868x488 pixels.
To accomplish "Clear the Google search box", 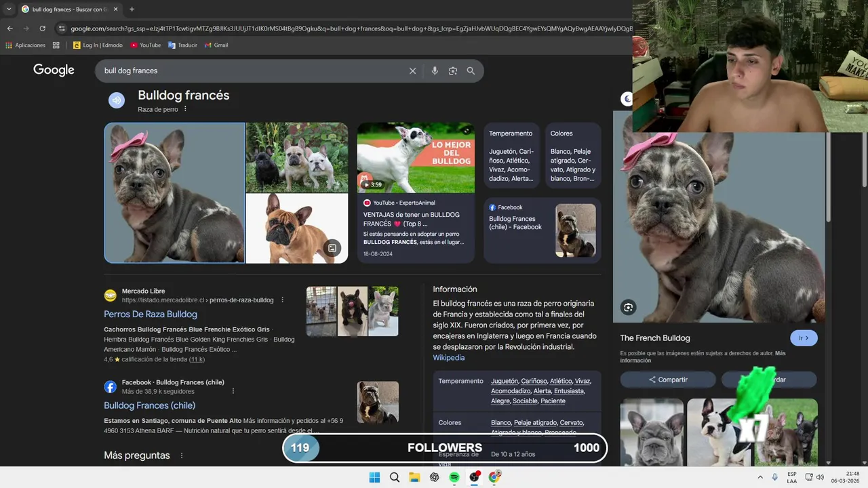I will pos(412,70).
